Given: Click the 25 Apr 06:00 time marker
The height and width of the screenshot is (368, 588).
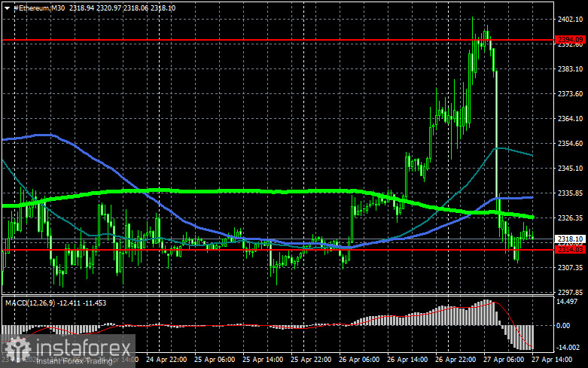Looking at the screenshot, I should point(215,360).
